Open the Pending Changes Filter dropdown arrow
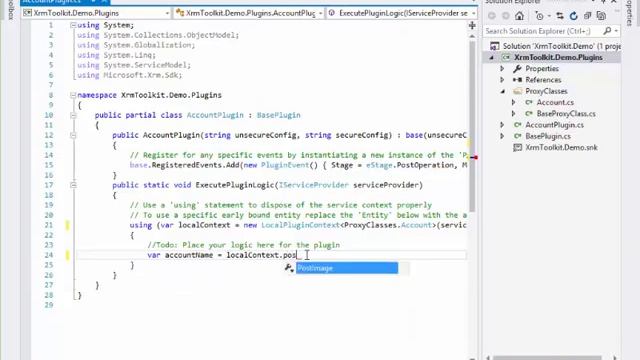Viewport: 640px width, 360px height. (x=549, y=16)
